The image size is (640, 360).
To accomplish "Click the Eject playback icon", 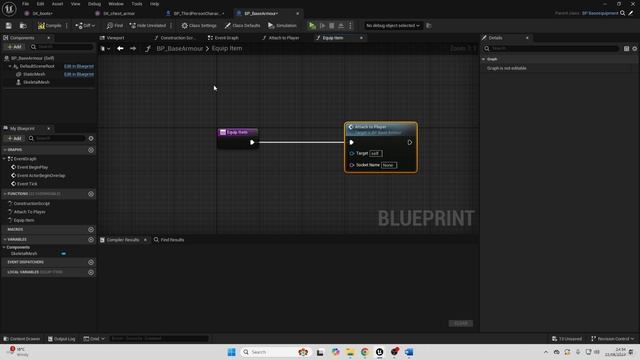I will click(341, 26).
